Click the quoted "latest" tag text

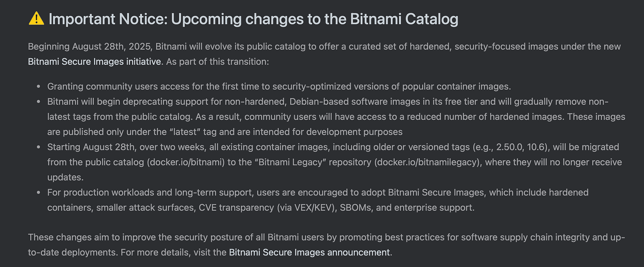(186, 132)
